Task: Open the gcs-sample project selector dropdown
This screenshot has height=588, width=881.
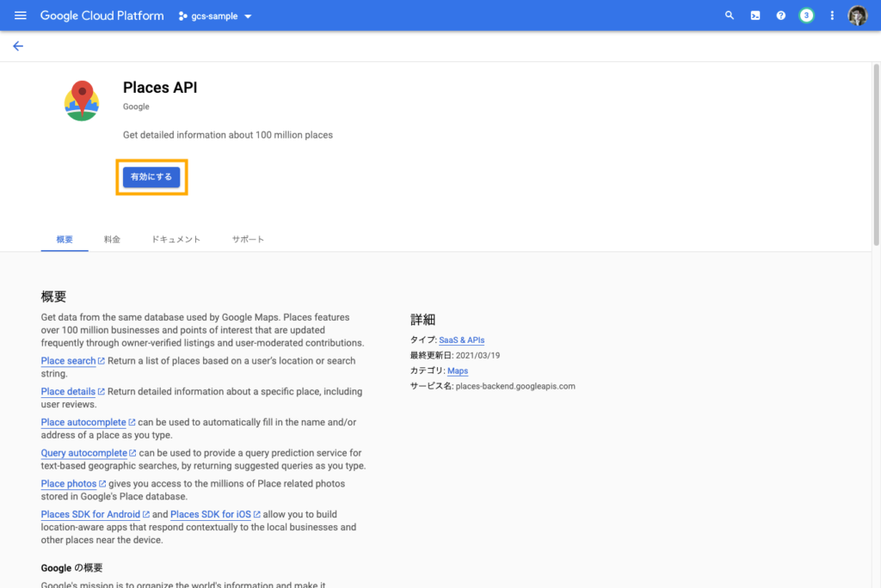Action: click(x=215, y=16)
